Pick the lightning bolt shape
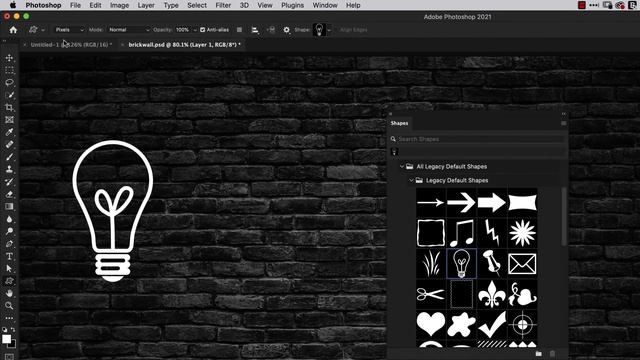 coord(492,233)
